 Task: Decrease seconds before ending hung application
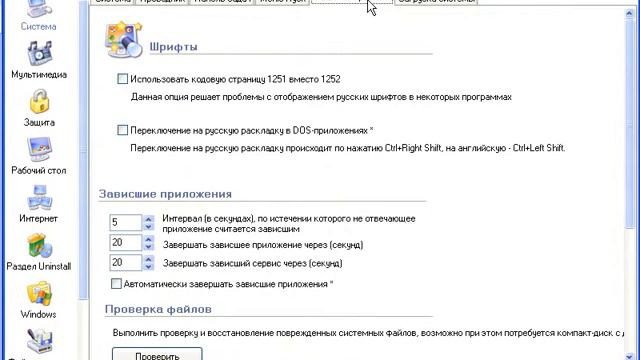click(149, 247)
